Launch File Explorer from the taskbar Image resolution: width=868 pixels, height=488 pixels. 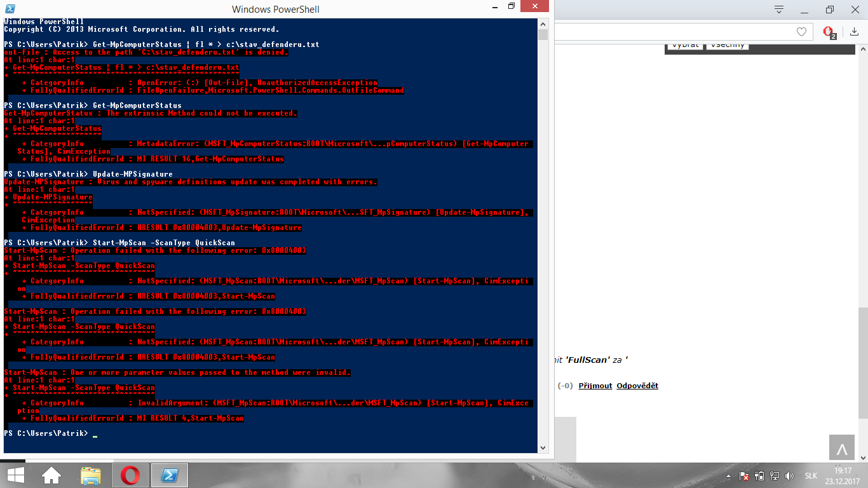coord(91,475)
